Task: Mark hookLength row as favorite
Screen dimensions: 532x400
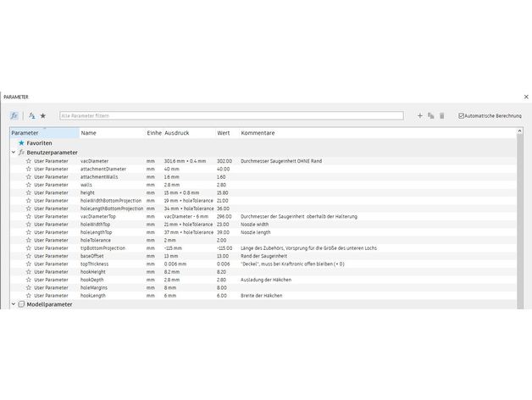Action: (x=28, y=296)
